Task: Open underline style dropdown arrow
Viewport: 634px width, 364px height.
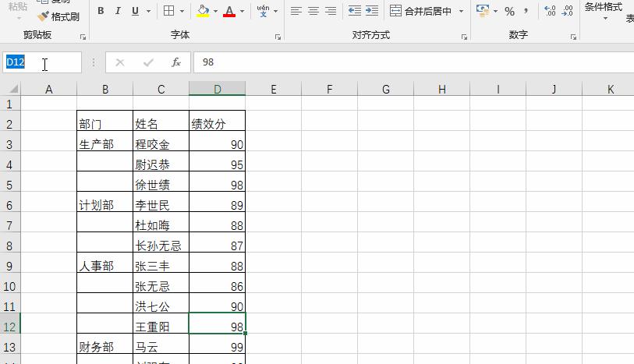Action: pyautogui.click(x=148, y=12)
